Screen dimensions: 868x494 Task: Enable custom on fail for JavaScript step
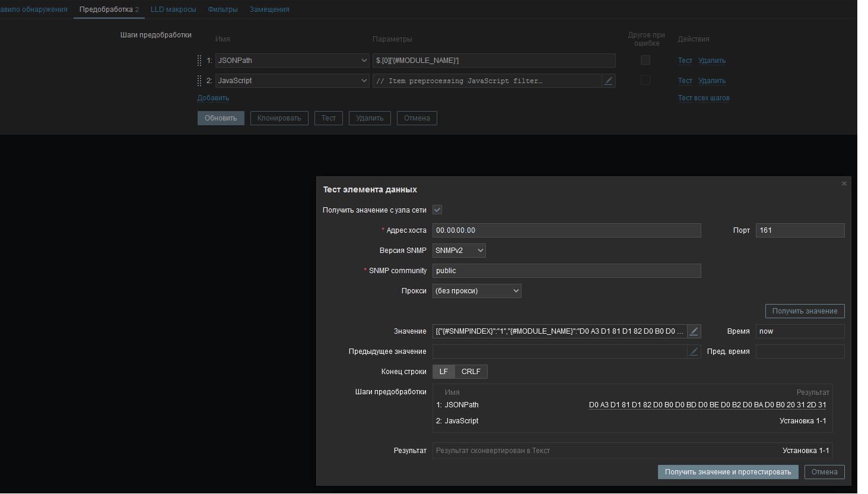[646, 81]
